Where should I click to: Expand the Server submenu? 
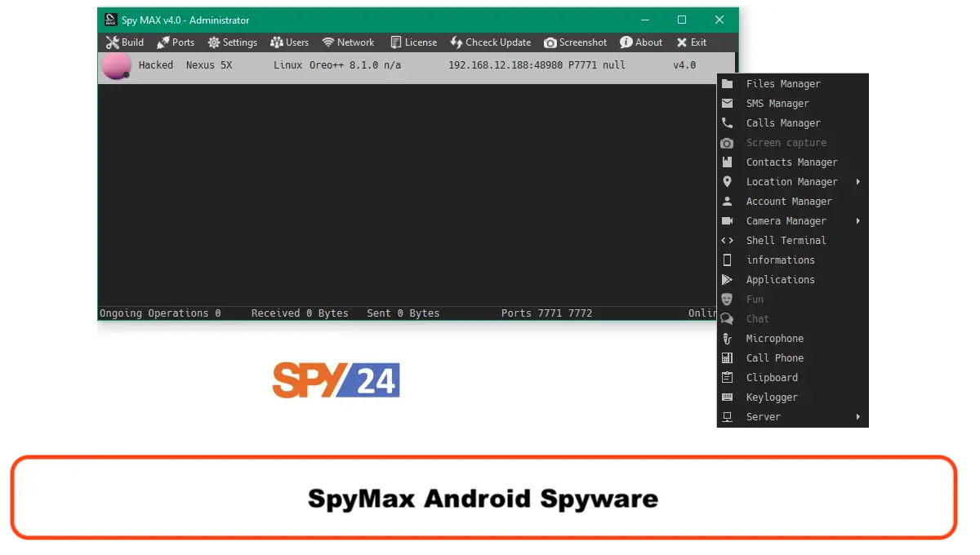(x=792, y=417)
